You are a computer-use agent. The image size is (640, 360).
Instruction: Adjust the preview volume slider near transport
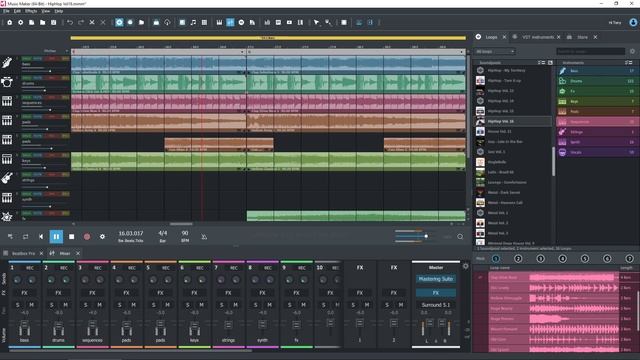(426, 236)
